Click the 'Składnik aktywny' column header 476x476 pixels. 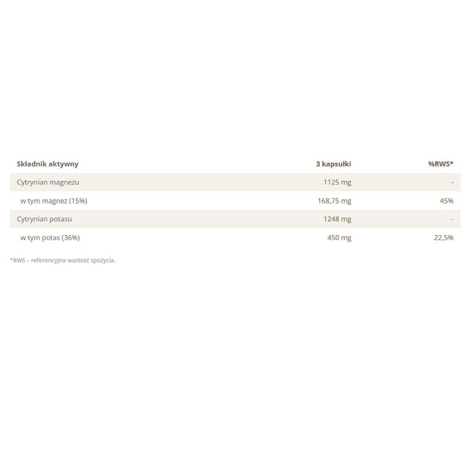click(48, 164)
